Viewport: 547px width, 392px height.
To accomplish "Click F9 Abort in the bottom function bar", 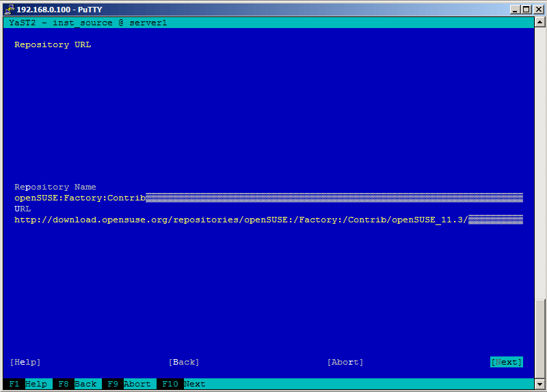I will 129,384.
